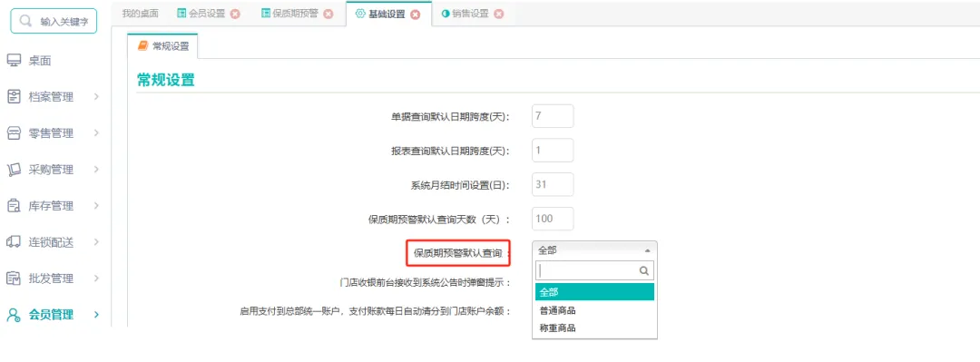Close the 会员设置 tab
Image resolution: width=980 pixels, height=362 pixels.
pyautogui.click(x=235, y=14)
